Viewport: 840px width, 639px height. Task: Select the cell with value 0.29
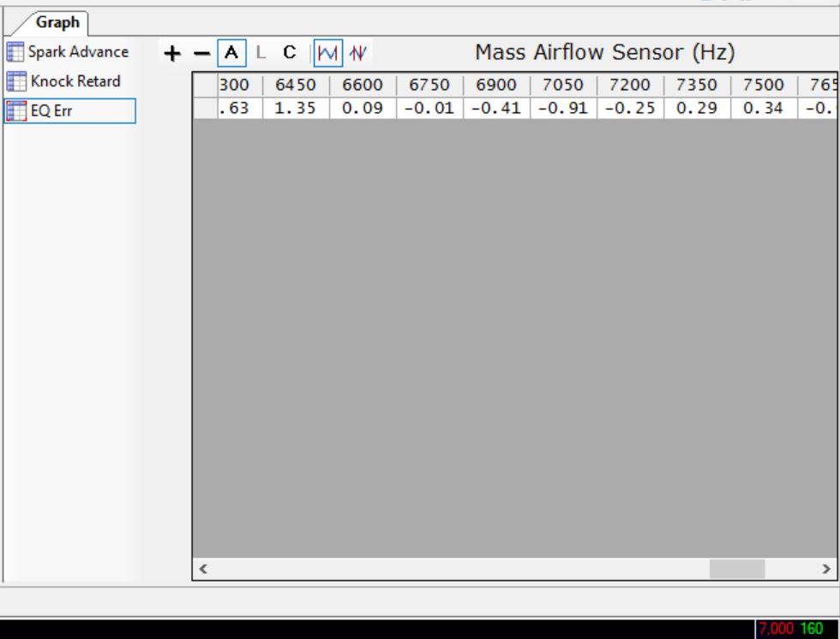697,108
